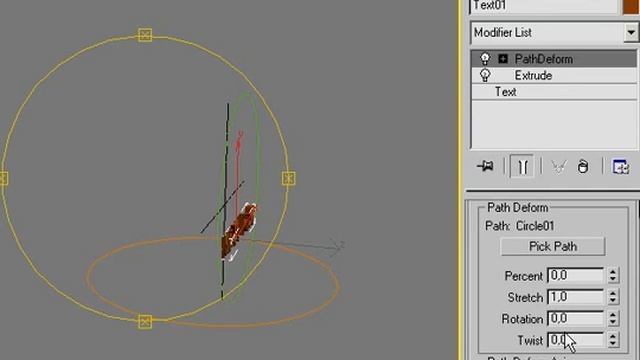Click the Path: Circle01 label
The width and height of the screenshot is (640, 360).
coord(520,226)
